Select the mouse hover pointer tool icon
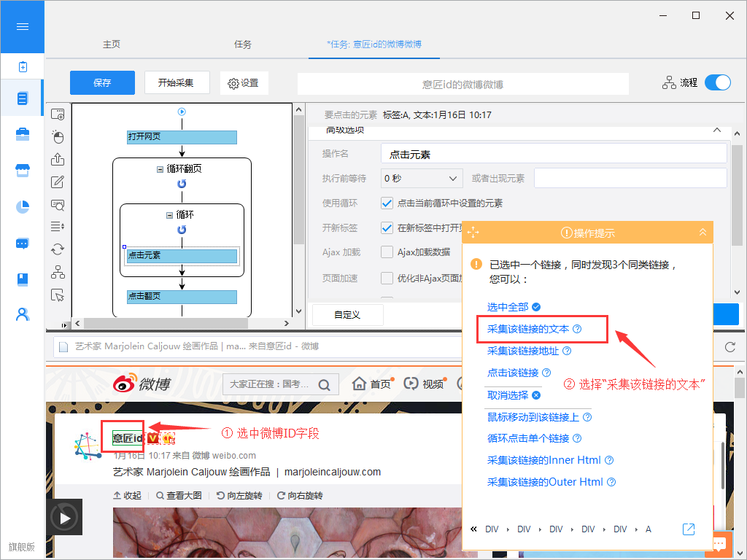747x560 pixels. pyautogui.click(x=58, y=295)
